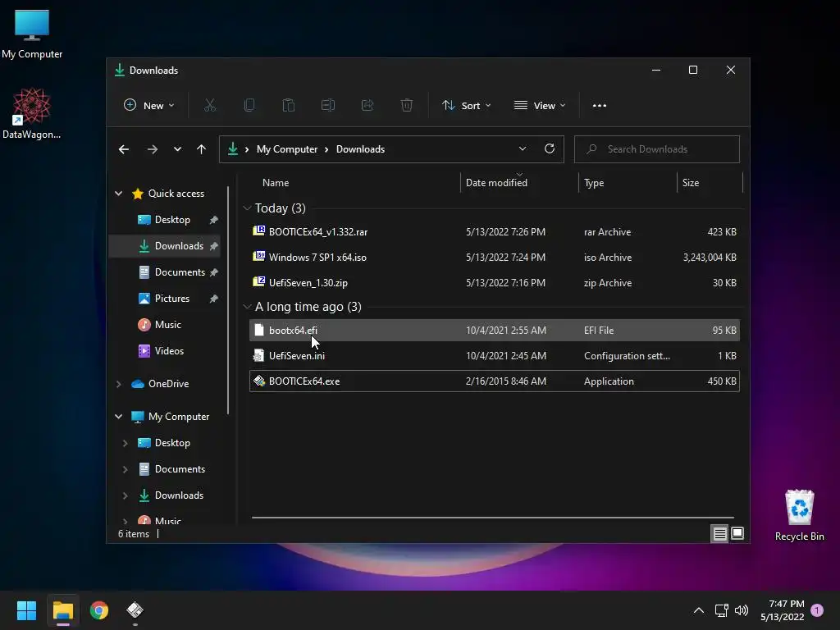Click the horizontal scrollbar in file list
This screenshot has height=630, width=840.
coord(492,518)
